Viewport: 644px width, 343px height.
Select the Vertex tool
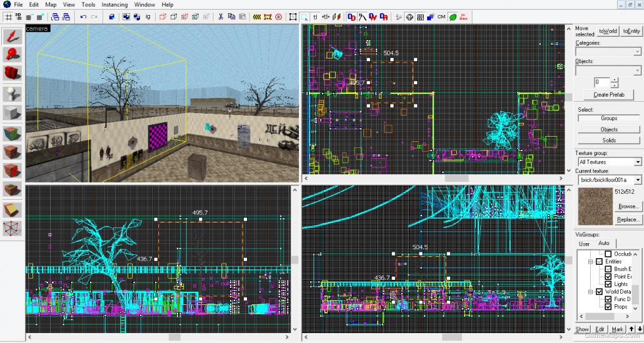pos(12,228)
